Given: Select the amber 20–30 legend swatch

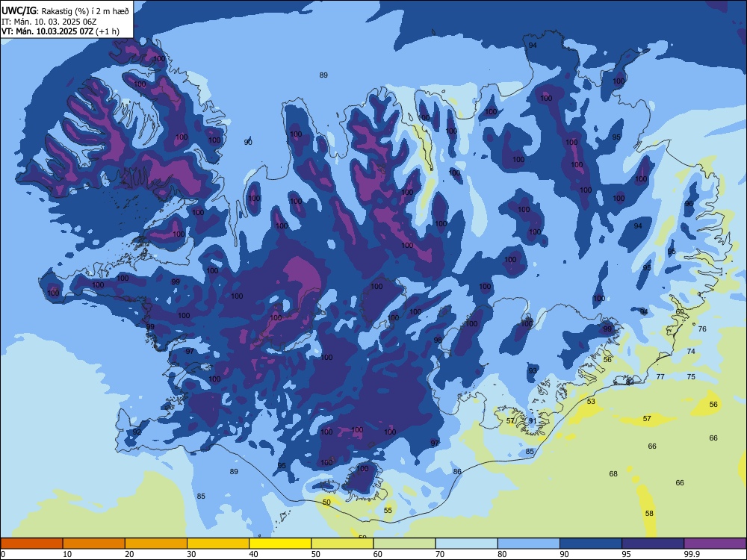Looking at the screenshot, I should point(156,544).
